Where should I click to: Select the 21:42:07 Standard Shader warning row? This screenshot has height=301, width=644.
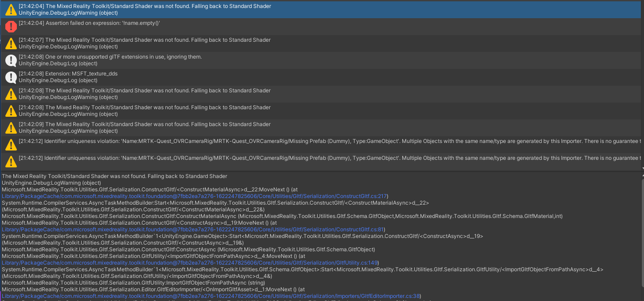177,43
